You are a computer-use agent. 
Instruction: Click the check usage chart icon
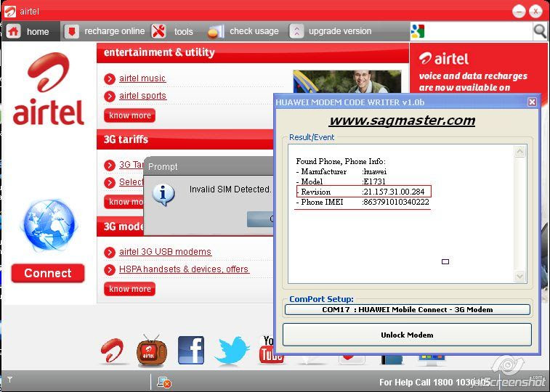click(x=216, y=31)
